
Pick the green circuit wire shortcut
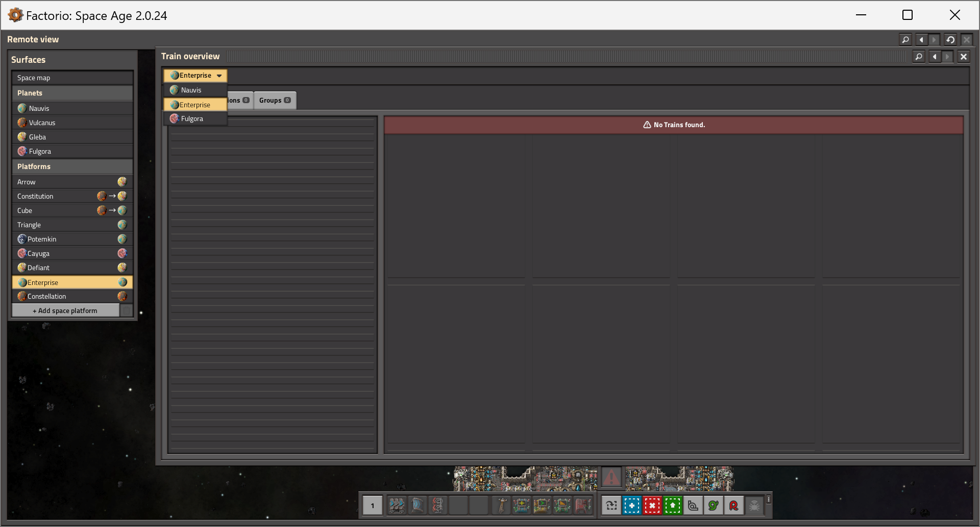point(714,506)
